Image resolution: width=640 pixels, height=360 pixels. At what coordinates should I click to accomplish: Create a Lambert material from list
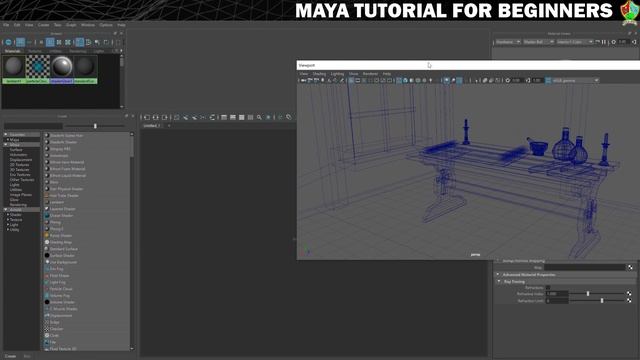click(x=57, y=202)
